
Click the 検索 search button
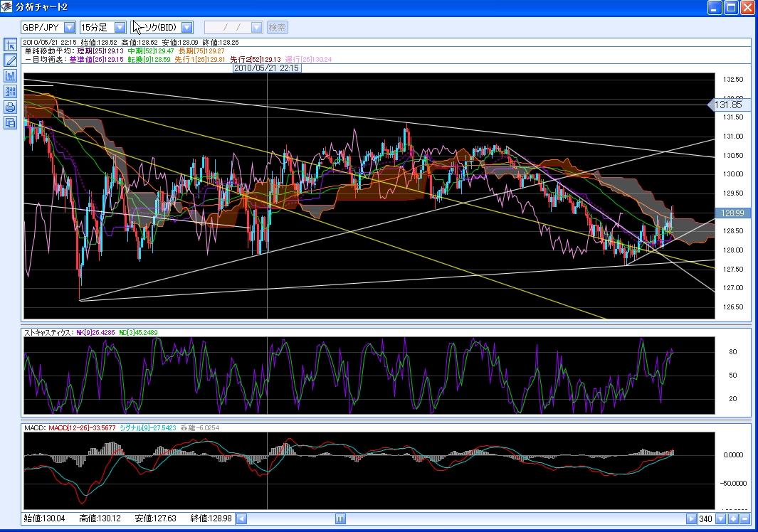click(x=277, y=28)
